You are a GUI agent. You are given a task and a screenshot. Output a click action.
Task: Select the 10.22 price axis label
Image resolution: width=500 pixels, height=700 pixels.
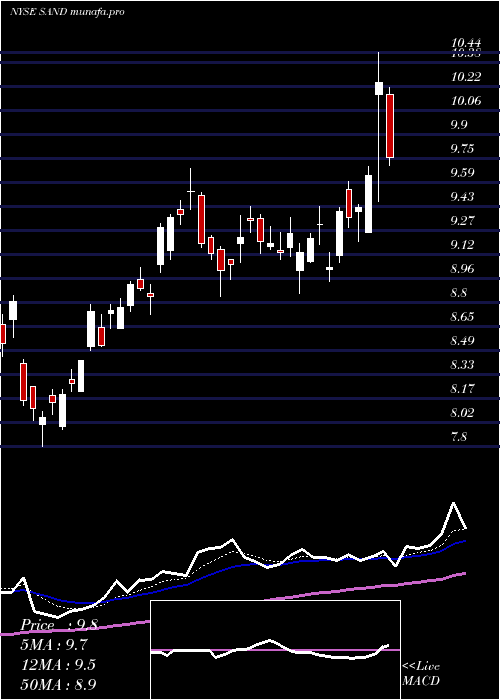click(x=466, y=77)
